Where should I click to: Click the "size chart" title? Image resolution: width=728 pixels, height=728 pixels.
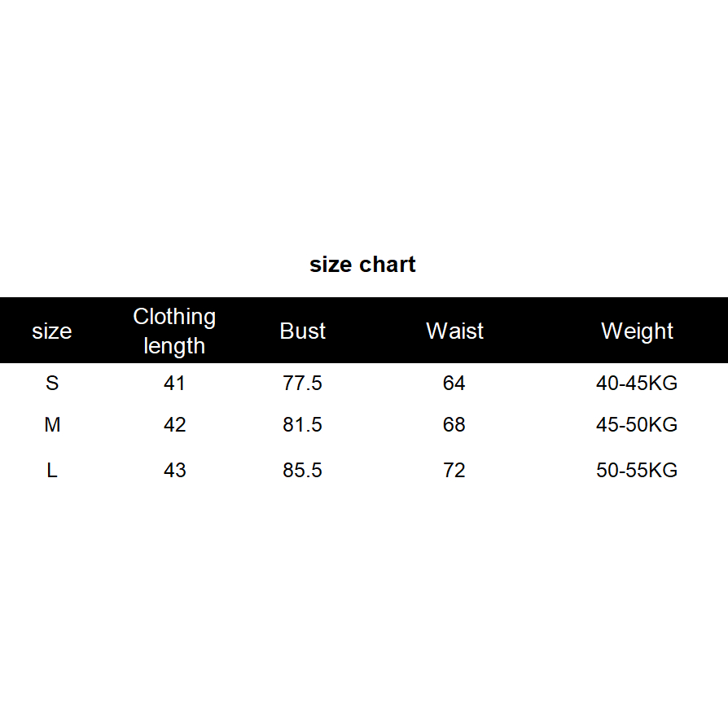tap(362, 265)
